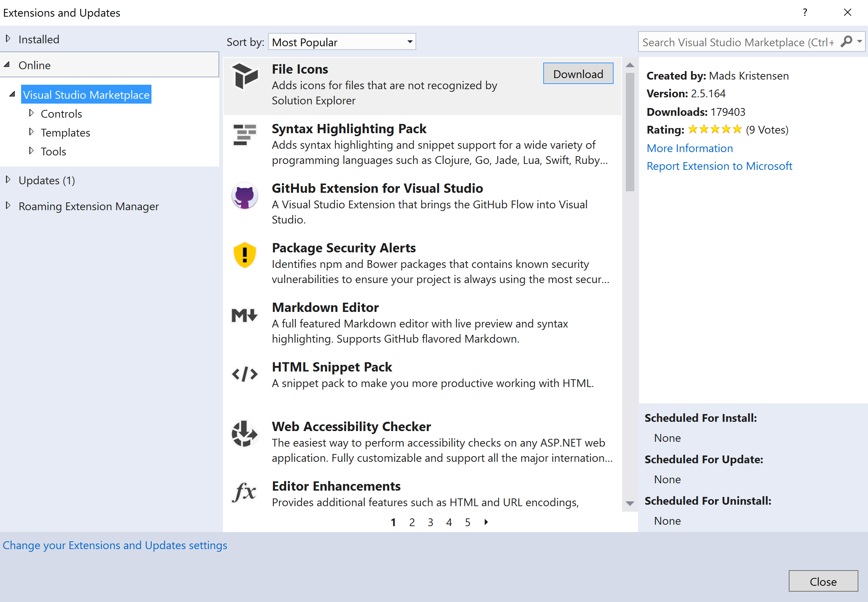Go to results page 3
Screen dimensions: 868x602
point(430,522)
